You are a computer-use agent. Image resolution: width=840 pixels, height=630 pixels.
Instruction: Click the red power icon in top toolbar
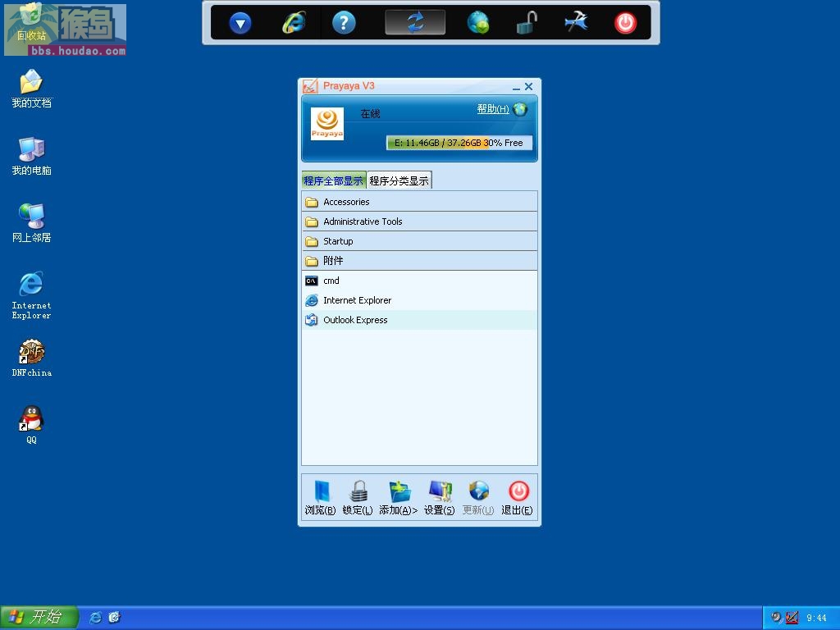click(625, 23)
